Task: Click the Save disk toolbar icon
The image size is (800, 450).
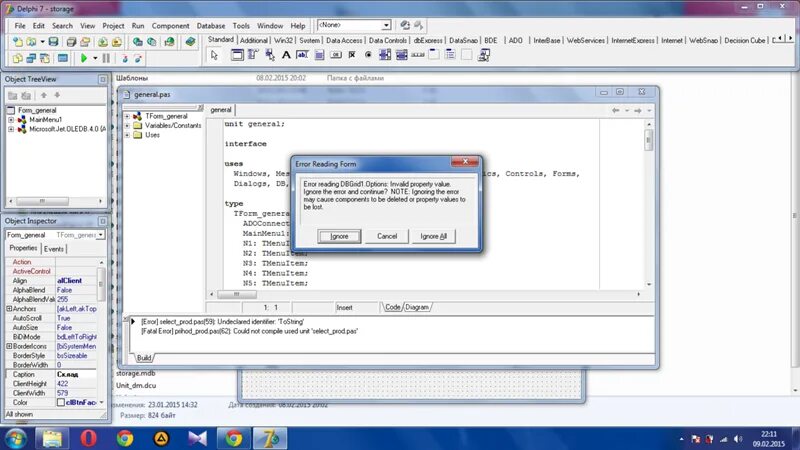Action: point(53,42)
